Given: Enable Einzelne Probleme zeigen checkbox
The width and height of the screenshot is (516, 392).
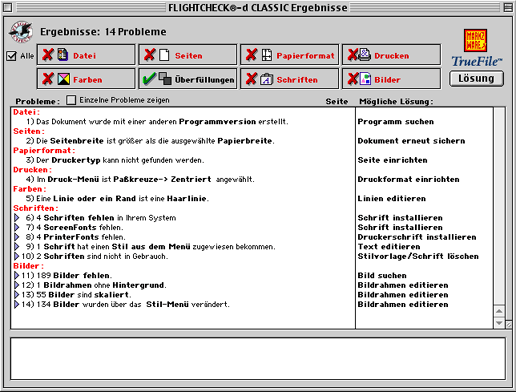Looking at the screenshot, I should click(71, 100).
